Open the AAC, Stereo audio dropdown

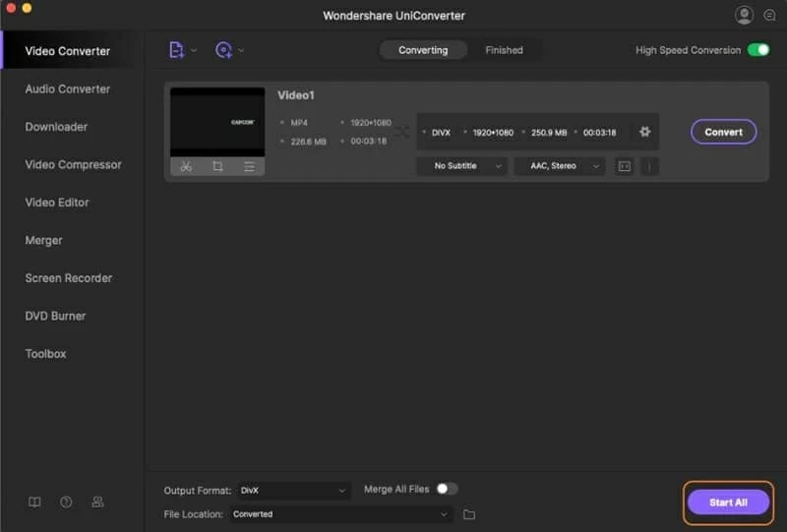(x=559, y=166)
